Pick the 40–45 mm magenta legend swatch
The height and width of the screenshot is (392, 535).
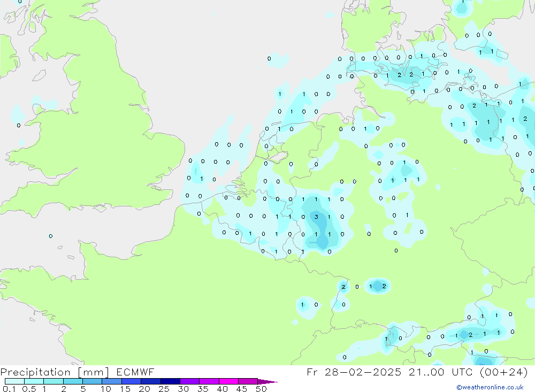coord(228,381)
